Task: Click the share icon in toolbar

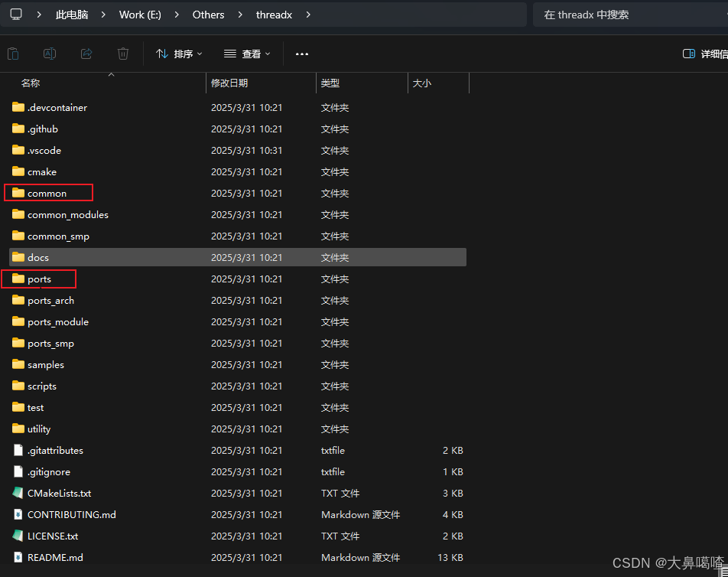Action: pos(86,54)
